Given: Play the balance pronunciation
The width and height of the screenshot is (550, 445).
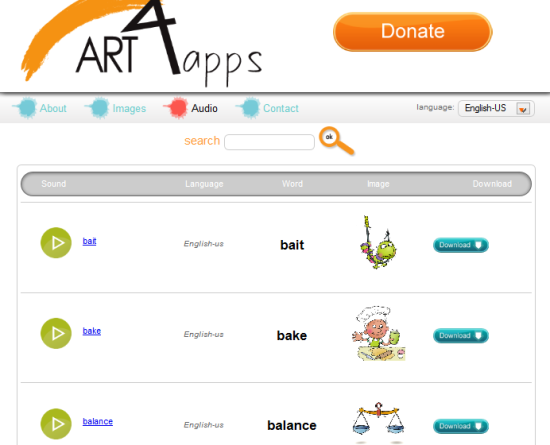Looking at the screenshot, I should (x=56, y=424).
